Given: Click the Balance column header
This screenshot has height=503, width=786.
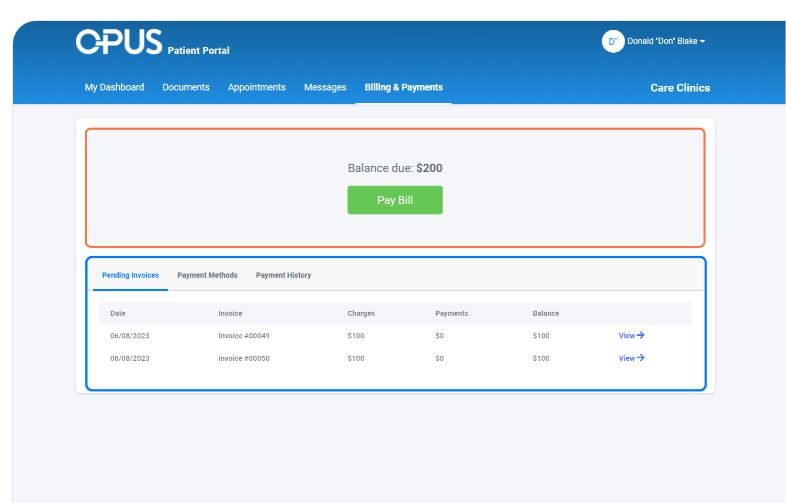Looking at the screenshot, I should (x=545, y=313).
